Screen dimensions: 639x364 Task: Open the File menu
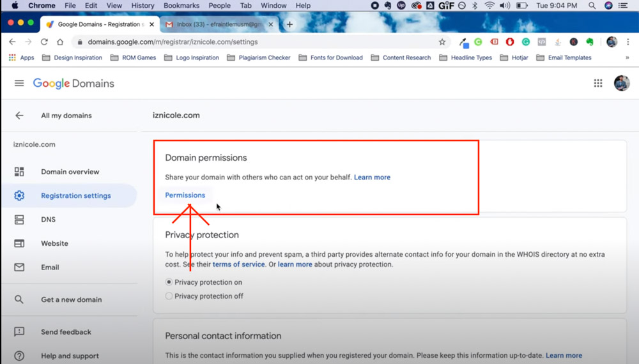pos(70,6)
